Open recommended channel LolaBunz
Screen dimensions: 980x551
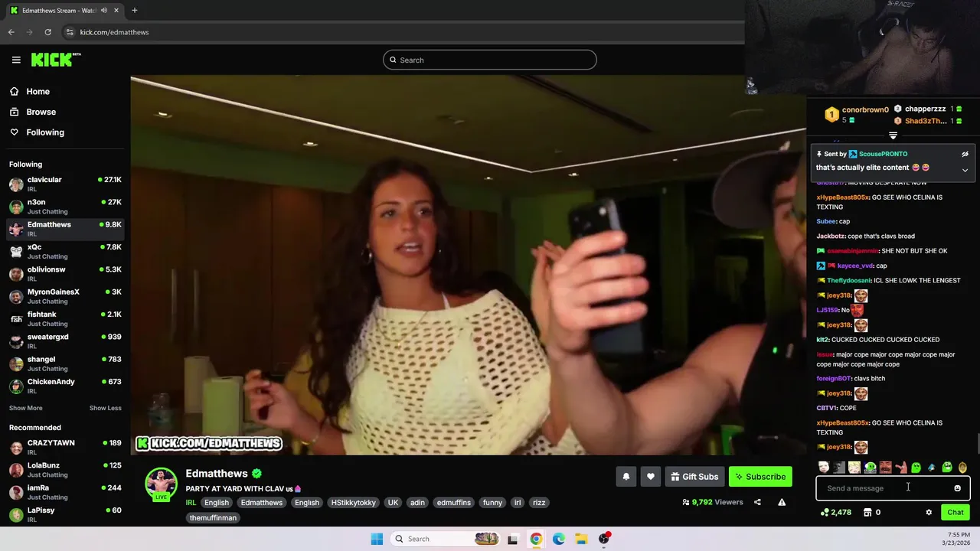(x=65, y=469)
